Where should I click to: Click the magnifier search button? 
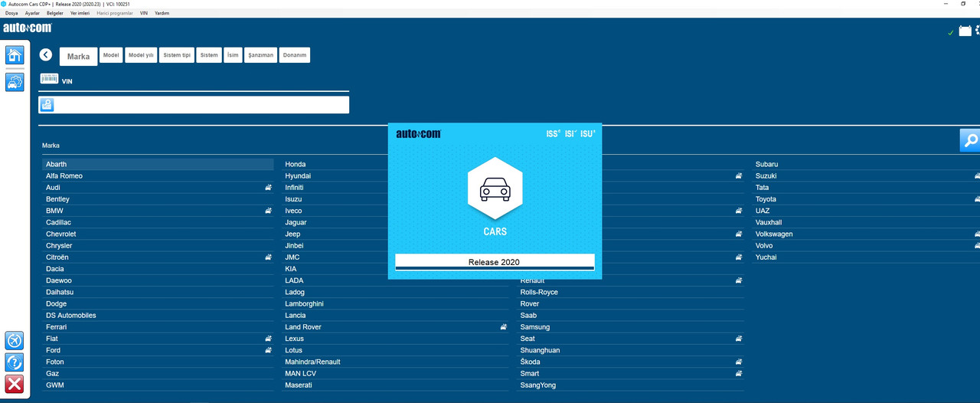(969, 140)
